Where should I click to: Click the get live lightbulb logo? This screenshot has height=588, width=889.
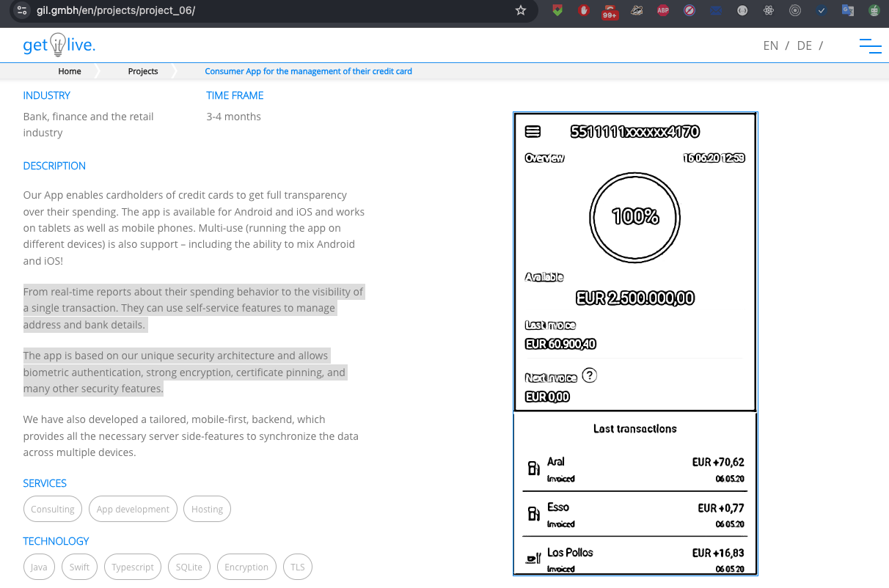coord(59,45)
